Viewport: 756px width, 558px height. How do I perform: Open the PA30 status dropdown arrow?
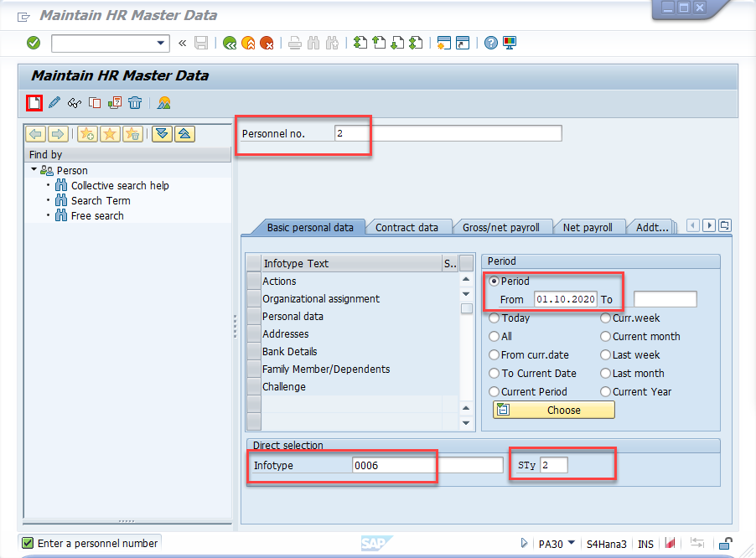click(x=572, y=543)
